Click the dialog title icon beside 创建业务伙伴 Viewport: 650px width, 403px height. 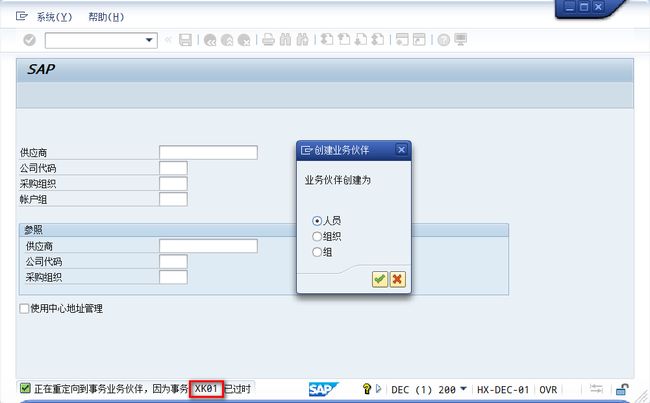306,150
